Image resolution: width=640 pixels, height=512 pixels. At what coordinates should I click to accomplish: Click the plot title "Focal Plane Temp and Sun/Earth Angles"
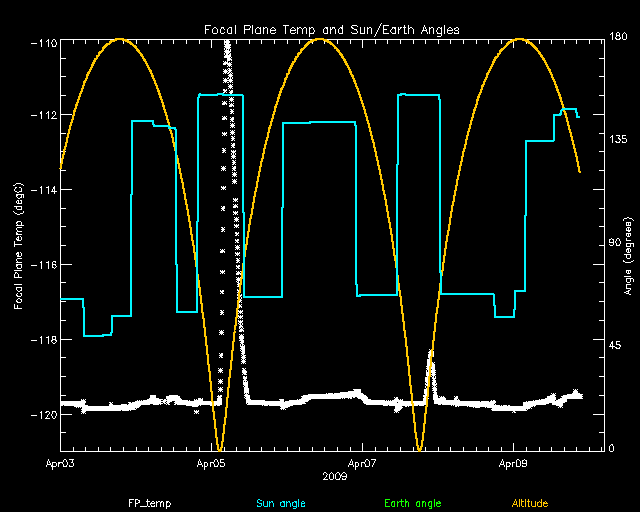(332, 30)
